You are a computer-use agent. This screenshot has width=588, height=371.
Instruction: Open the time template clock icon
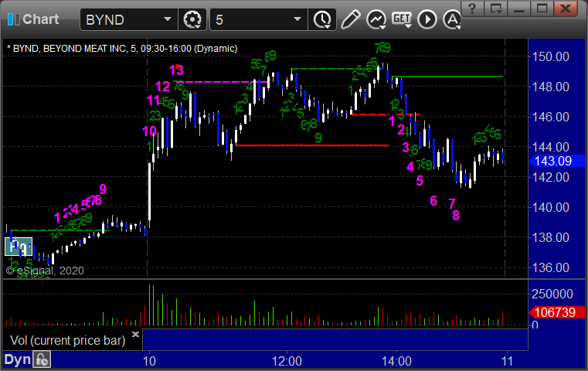[322, 19]
